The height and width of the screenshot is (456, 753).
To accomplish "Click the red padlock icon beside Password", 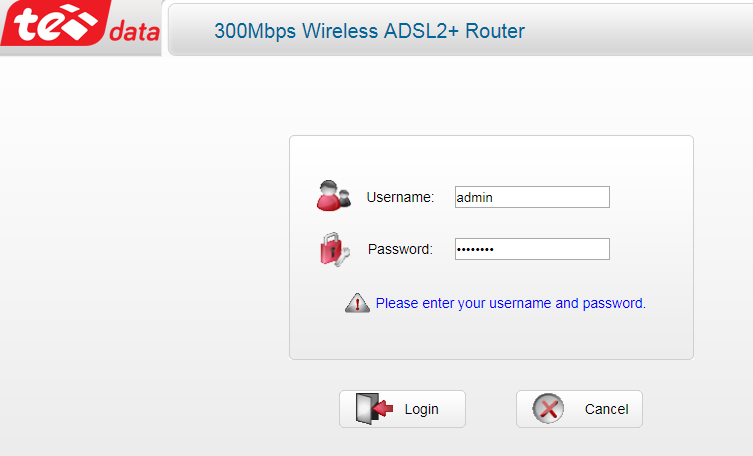I will pos(332,248).
